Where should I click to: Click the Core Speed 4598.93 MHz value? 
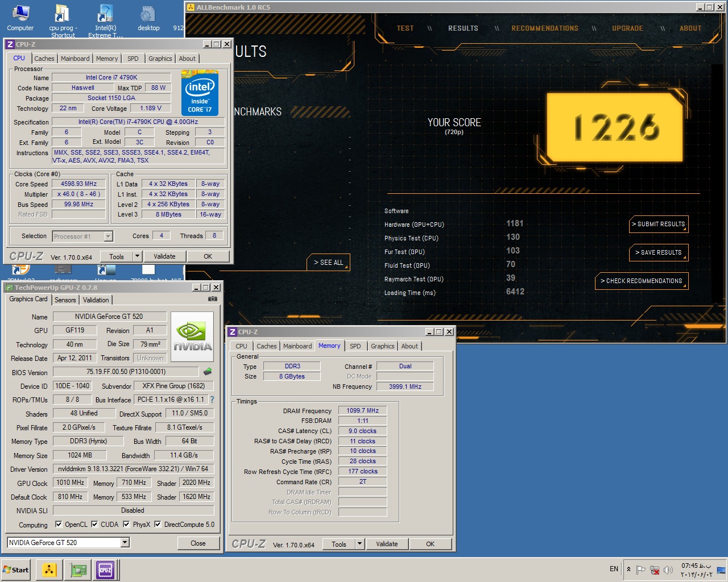(x=79, y=184)
